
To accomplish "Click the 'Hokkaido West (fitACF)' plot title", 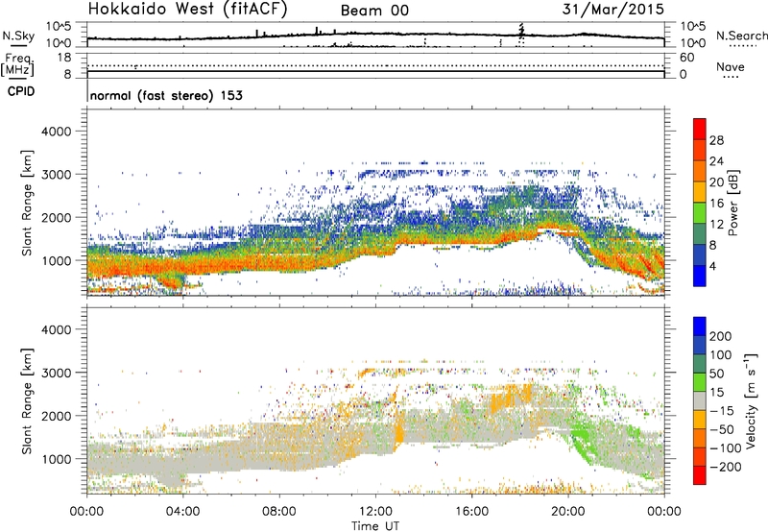I will [x=187, y=9].
